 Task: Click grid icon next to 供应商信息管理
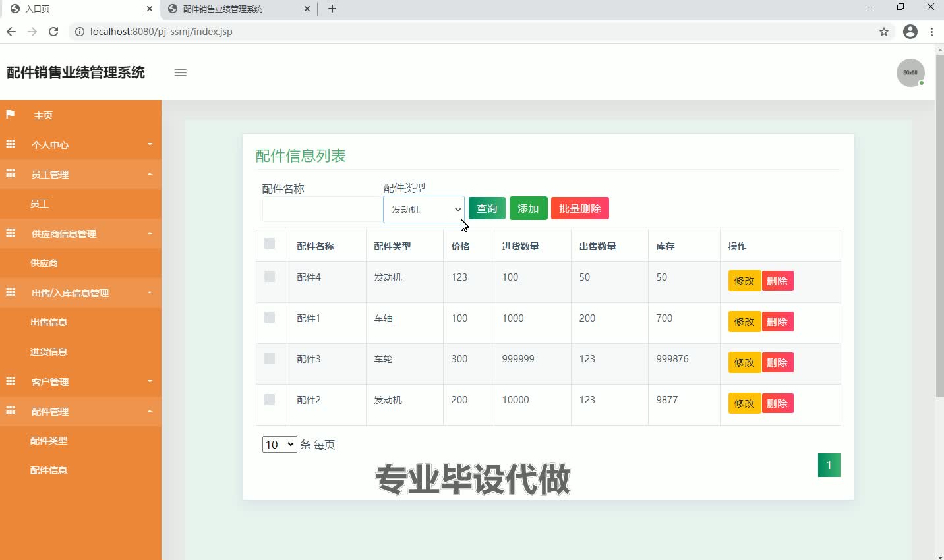tap(11, 233)
